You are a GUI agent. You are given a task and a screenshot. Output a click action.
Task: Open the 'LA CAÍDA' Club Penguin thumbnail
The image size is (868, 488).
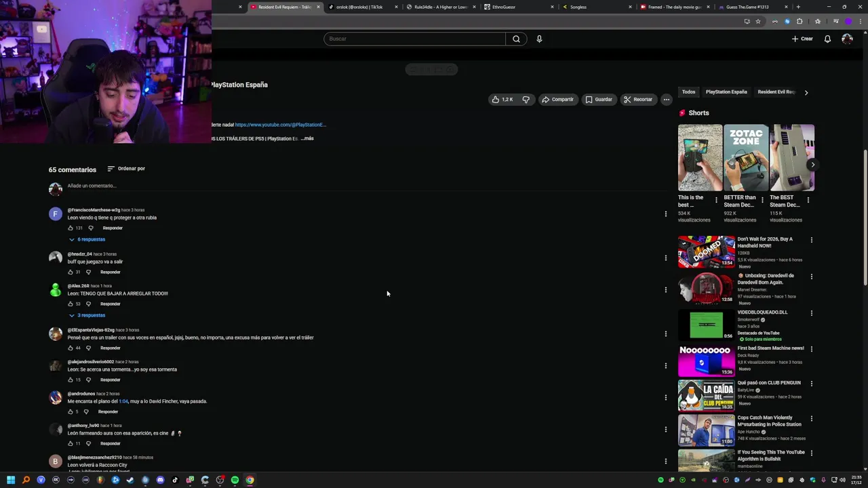click(706, 395)
